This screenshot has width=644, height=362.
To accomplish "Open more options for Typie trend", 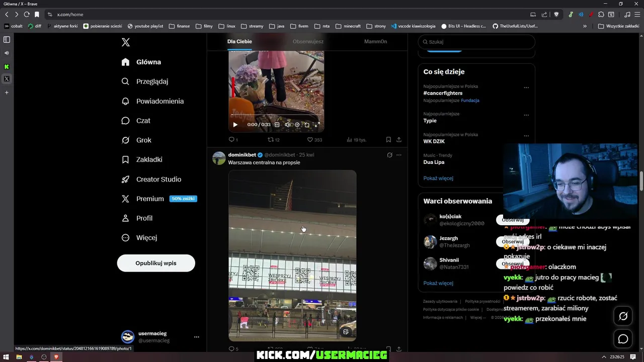I will (x=526, y=115).
